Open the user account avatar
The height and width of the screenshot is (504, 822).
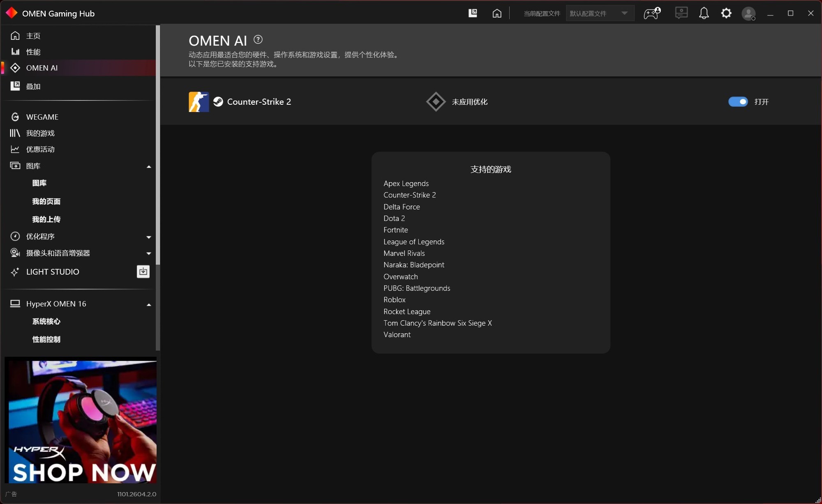pyautogui.click(x=748, y=14)
